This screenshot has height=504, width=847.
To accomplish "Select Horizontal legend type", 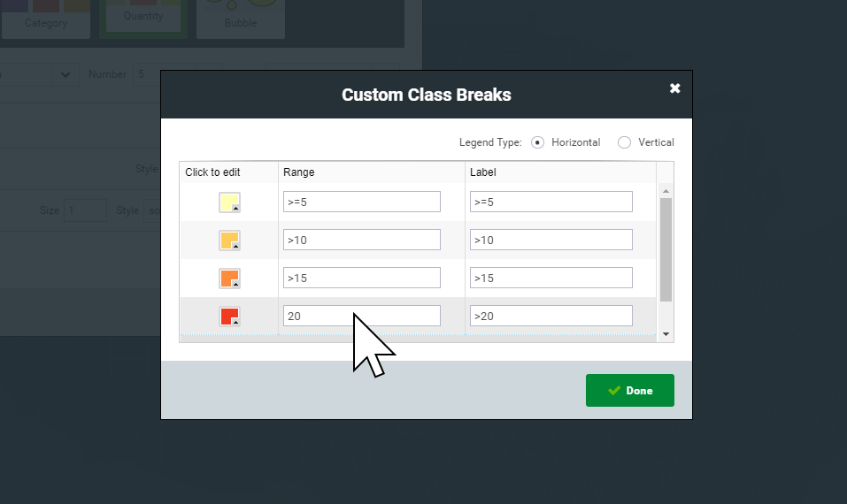I will 537,142.
